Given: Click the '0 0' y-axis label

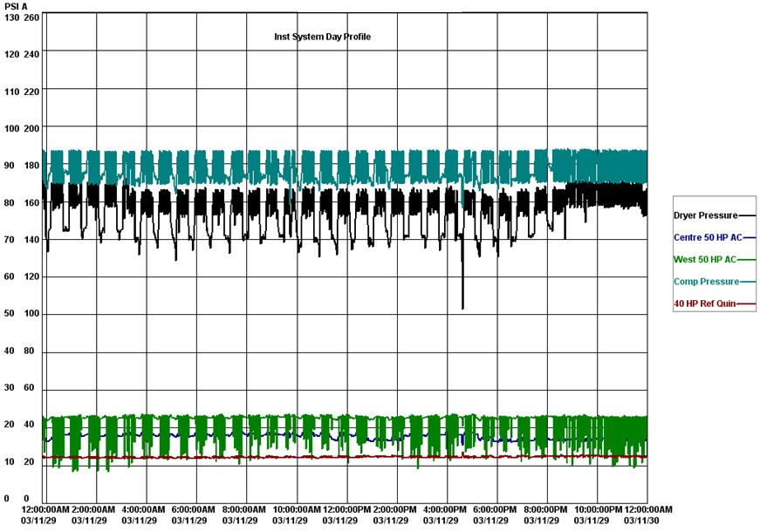Looking at the screenshot, I should point(17,499).
